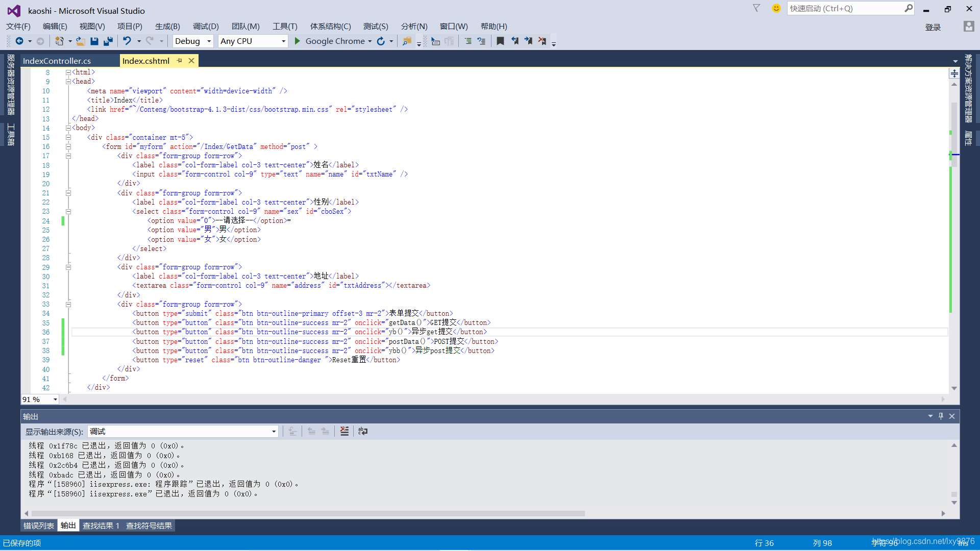980x551 pixels.
Task: Click the output panel horizontal scrollbar
Action: 306,513
